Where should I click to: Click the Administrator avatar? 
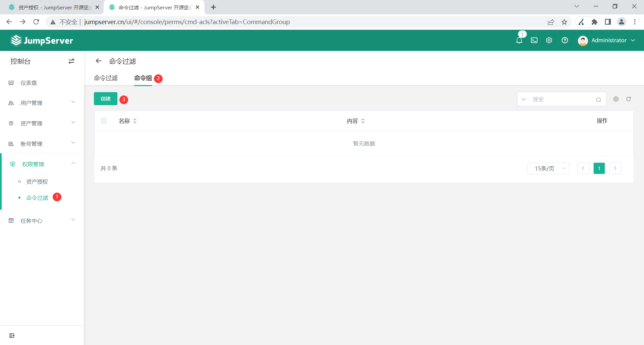583,41
